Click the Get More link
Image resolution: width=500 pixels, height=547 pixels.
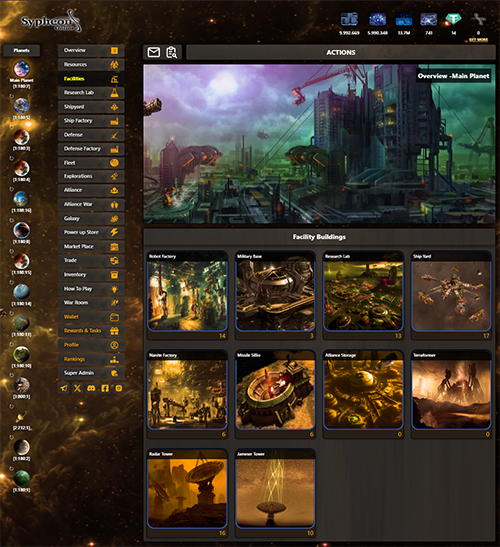(478, 40)
